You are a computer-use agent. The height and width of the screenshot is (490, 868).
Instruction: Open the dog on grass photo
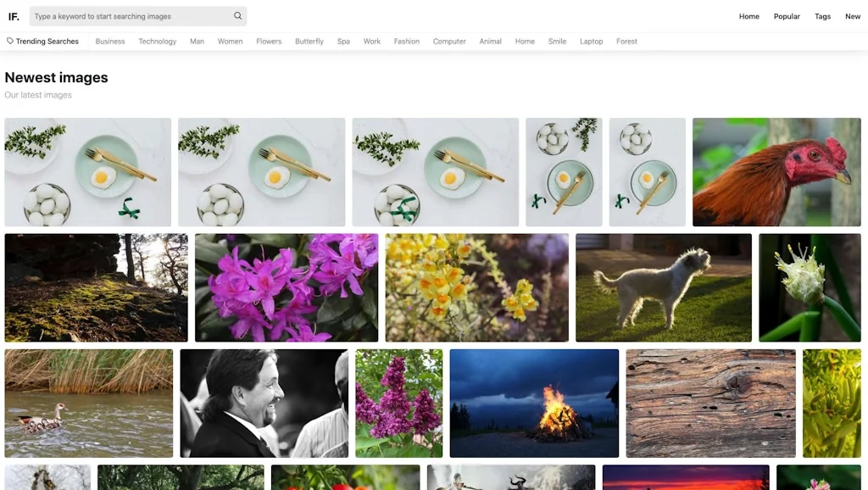[665, 287]
